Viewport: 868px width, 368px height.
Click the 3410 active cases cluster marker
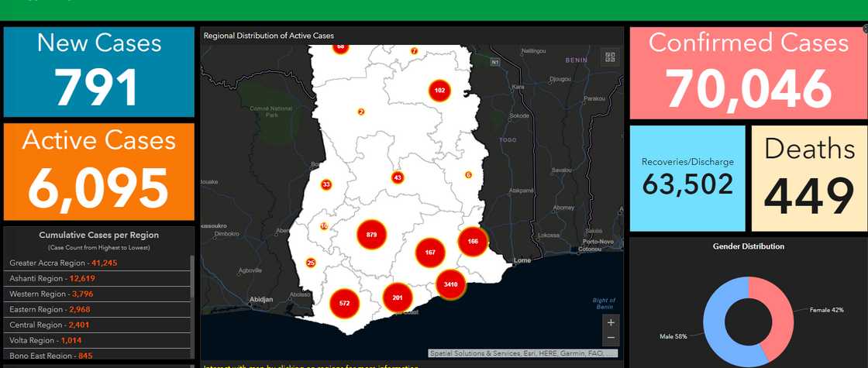point(450,284)
